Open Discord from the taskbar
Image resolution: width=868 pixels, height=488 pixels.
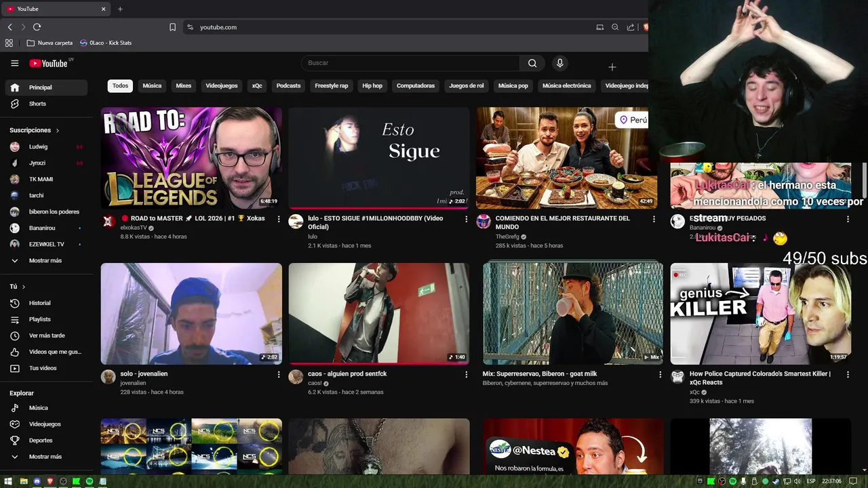tap(37, 481)
